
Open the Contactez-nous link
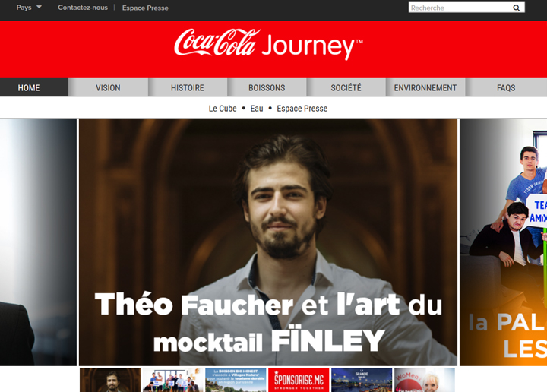(83, 8)
